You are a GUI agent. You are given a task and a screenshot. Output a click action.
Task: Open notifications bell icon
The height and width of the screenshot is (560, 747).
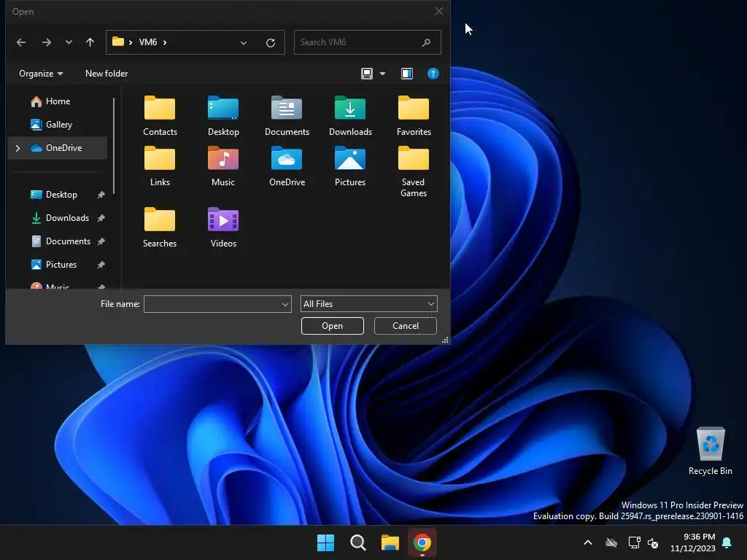[727, 542]
